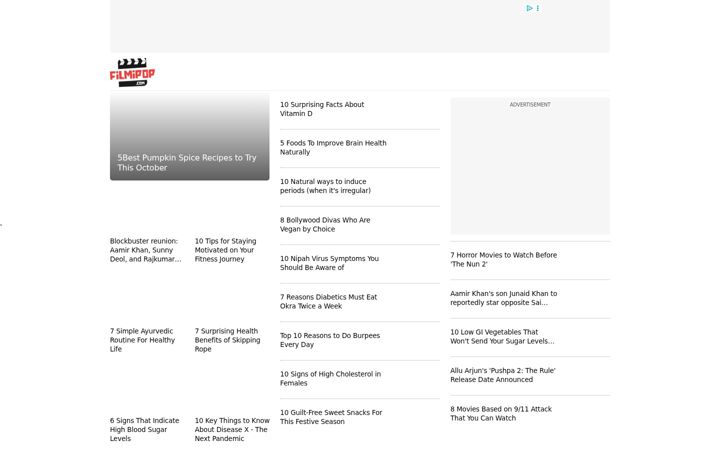Open '10 Low GI Vegetables' article

pyautogui.click(x=502, y=337)
